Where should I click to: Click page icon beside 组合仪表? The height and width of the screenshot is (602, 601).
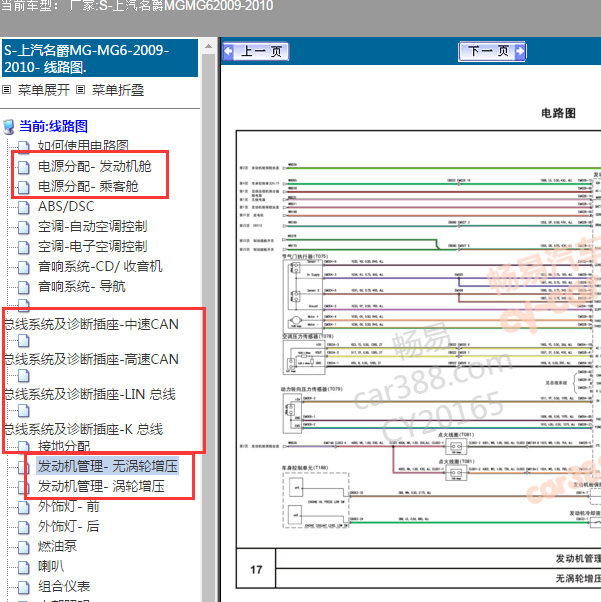tap(23, 587)
